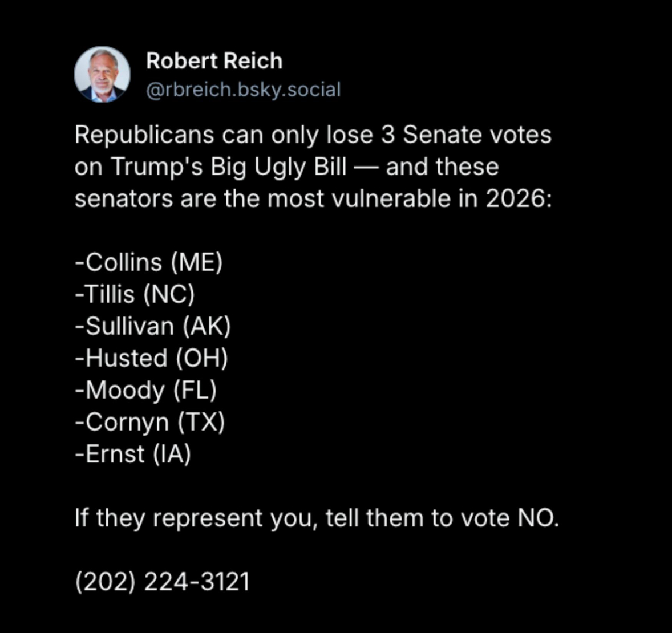Viewport: 672px width, 633px height.
Task: Open the @rbreich.bsky.social handle link
Action: pyautogui.click(x=244, y=90)
